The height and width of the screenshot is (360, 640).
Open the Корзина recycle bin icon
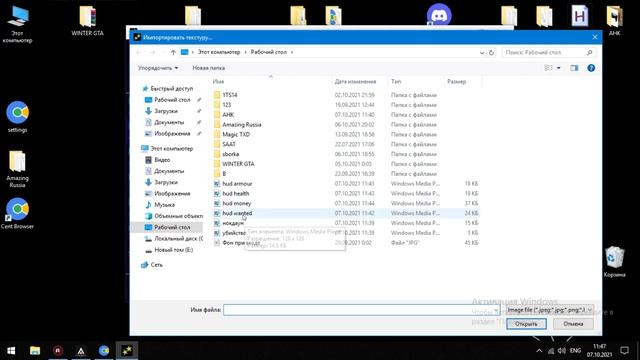pos(614,262)
